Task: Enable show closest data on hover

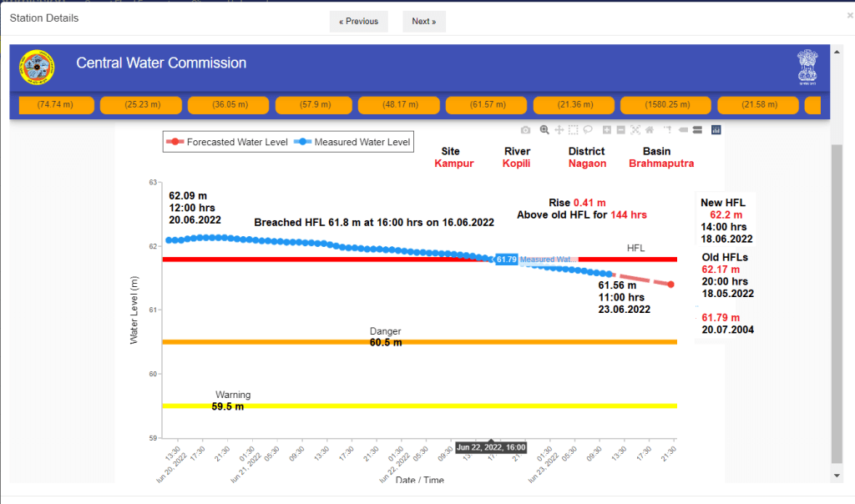Action: (683, 130)
